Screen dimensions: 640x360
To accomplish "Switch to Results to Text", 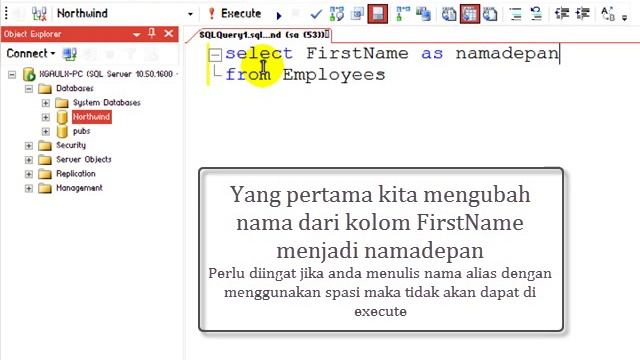I will tap(449, 14).
